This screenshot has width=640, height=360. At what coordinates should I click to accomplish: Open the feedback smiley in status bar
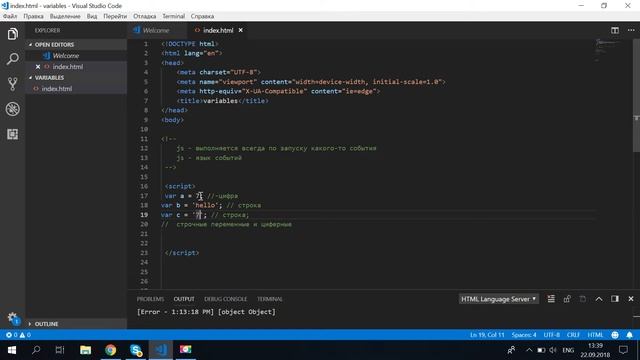click(615, 335)
